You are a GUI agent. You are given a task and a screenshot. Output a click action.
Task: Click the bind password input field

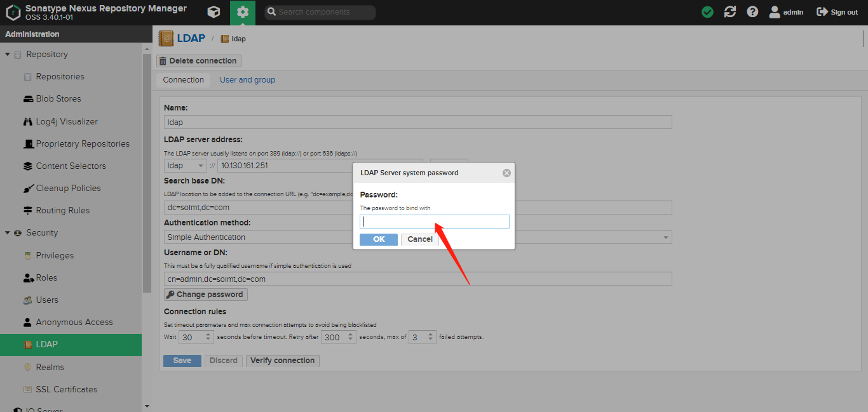[434, 222]
